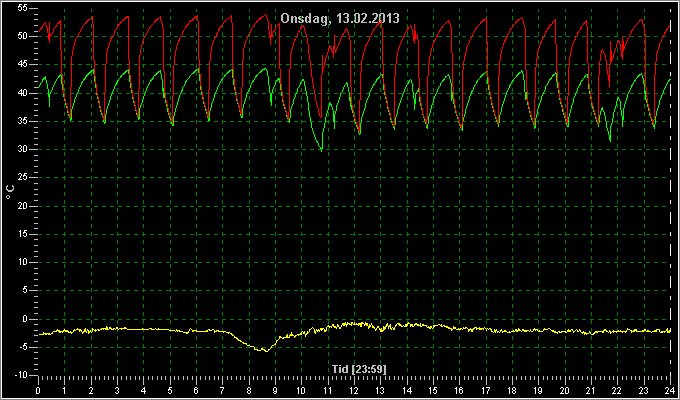The width and height of the screenshot is (680, 400).
Task: Click the white dashed current-time line
Action: [x=670, y=191]
